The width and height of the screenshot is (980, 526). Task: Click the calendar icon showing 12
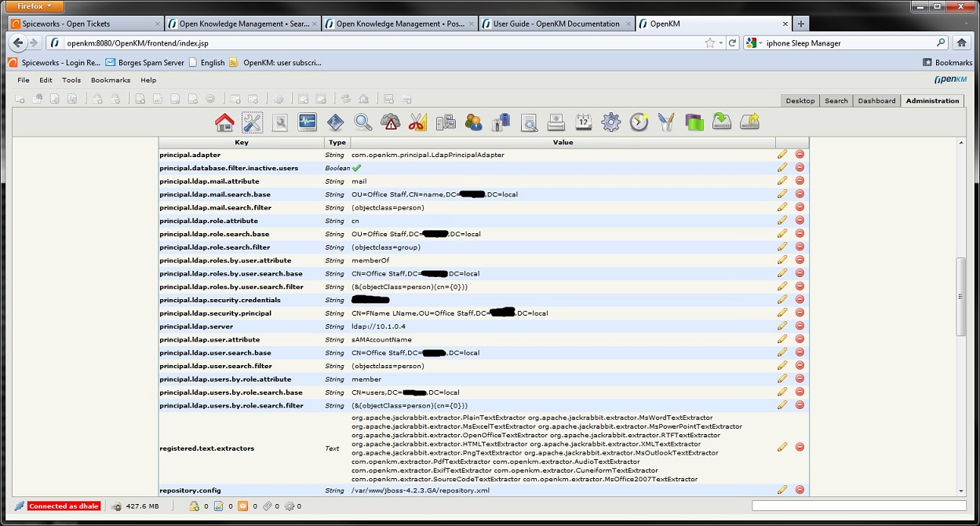(x=583, y=122)
